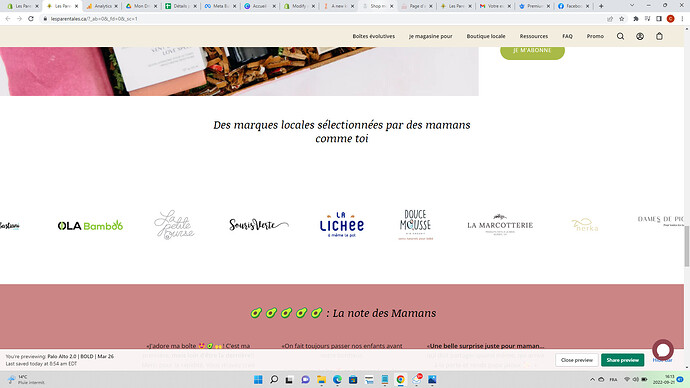This screenshot has width=690, height=388.
Task: Click the chat bubble widget icon
Action: (663, 350)
